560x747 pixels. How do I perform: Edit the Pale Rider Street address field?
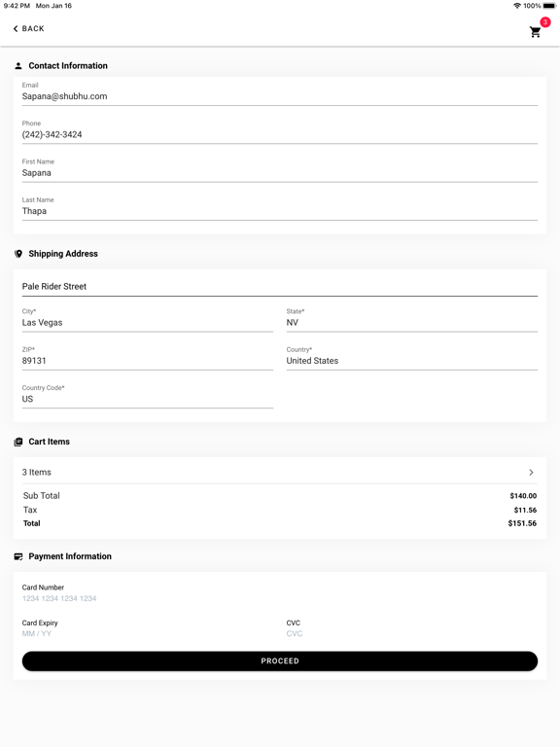click(x=280, y=286)
